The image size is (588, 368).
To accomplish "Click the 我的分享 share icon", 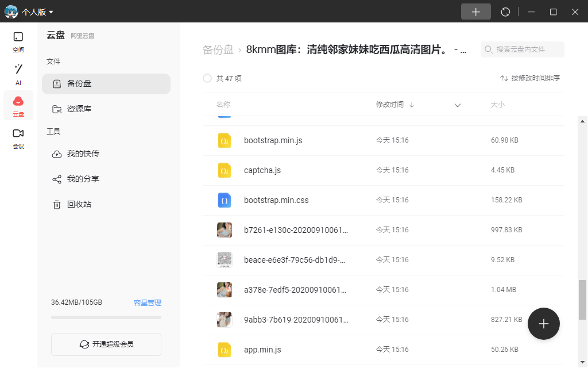I will (x=57, y=179).
